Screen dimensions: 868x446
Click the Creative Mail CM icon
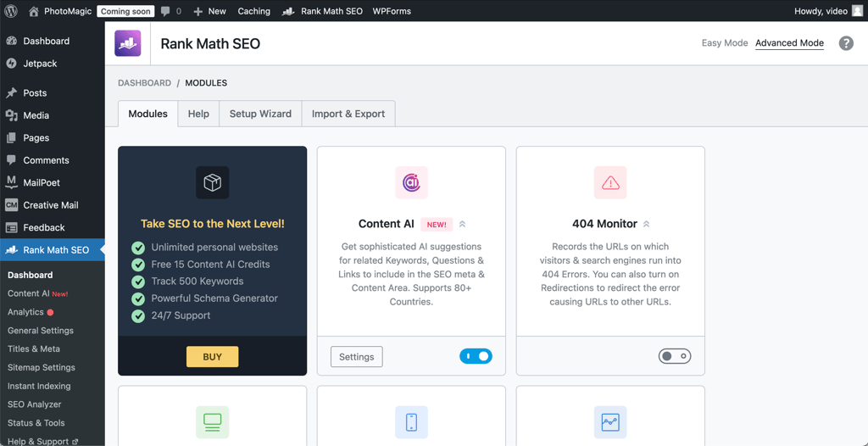[11, 205]
